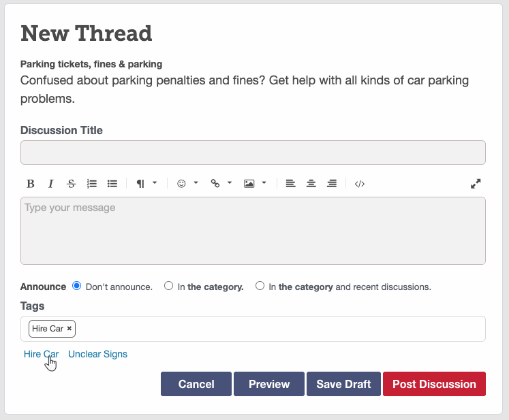Click the Discussion Title input field
This screenshot has width=509, height=420.
[253, 152]
